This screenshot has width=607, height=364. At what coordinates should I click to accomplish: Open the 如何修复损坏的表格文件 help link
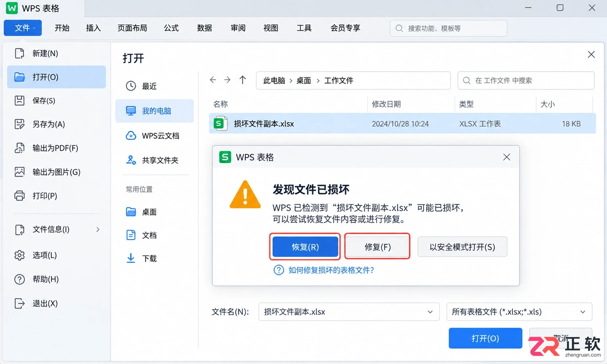pos(331,270)
